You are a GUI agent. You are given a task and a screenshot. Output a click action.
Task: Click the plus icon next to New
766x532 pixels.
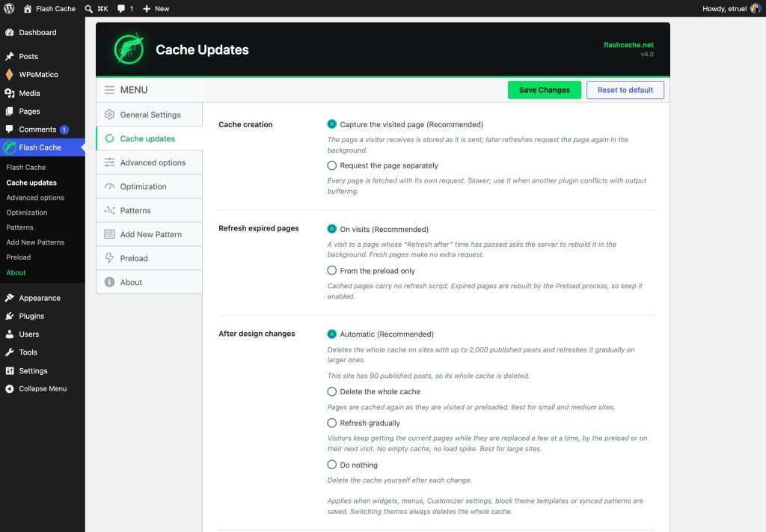click(147, 8)
